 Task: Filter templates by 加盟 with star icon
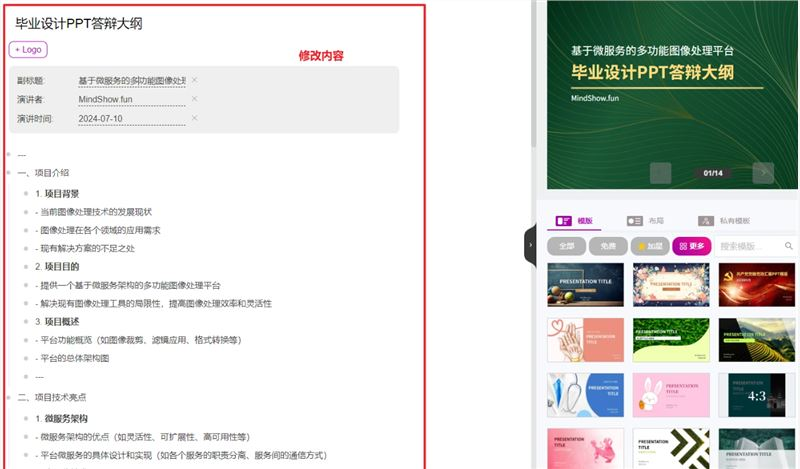click(x=650, y=246)
